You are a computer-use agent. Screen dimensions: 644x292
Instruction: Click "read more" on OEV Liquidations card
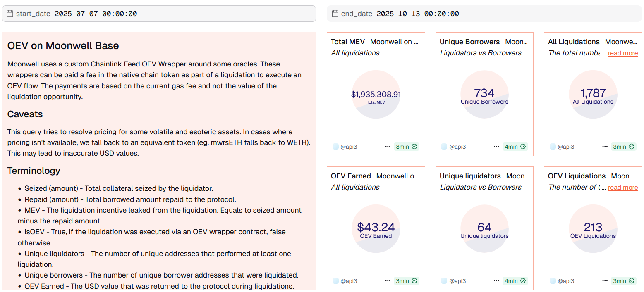623,188
